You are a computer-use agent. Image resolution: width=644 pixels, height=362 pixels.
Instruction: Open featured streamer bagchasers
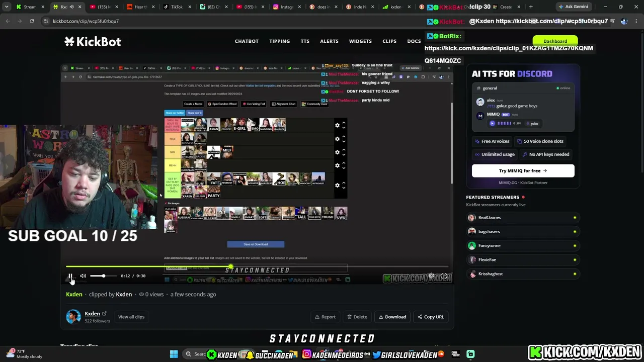point(523,232)
